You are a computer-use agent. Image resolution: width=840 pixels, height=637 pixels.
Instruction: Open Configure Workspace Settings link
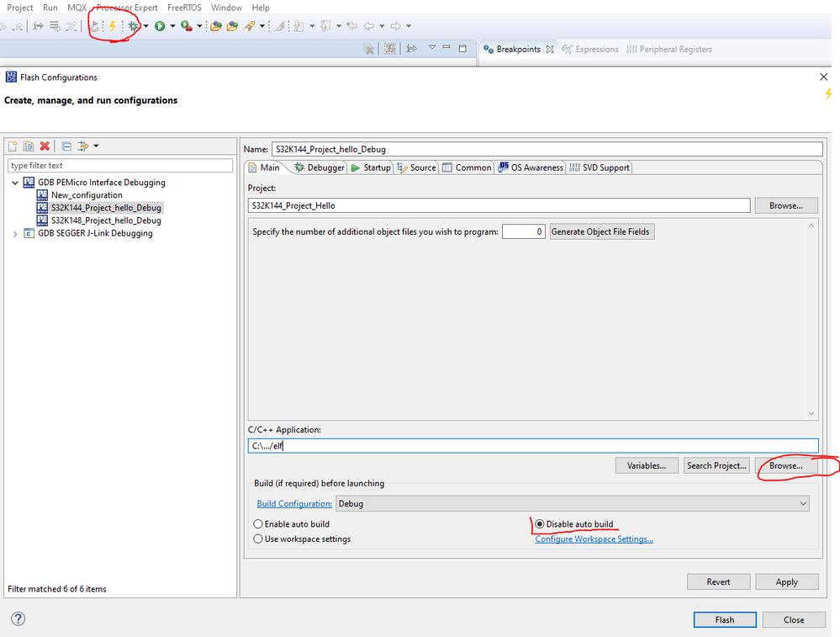pyautogui.click(x=594, y=539)
